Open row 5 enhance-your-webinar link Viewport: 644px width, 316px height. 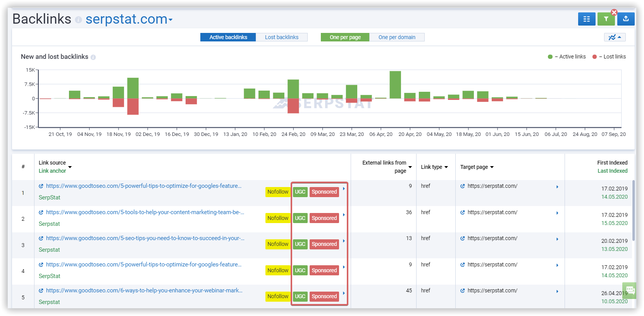coord(144,290)
